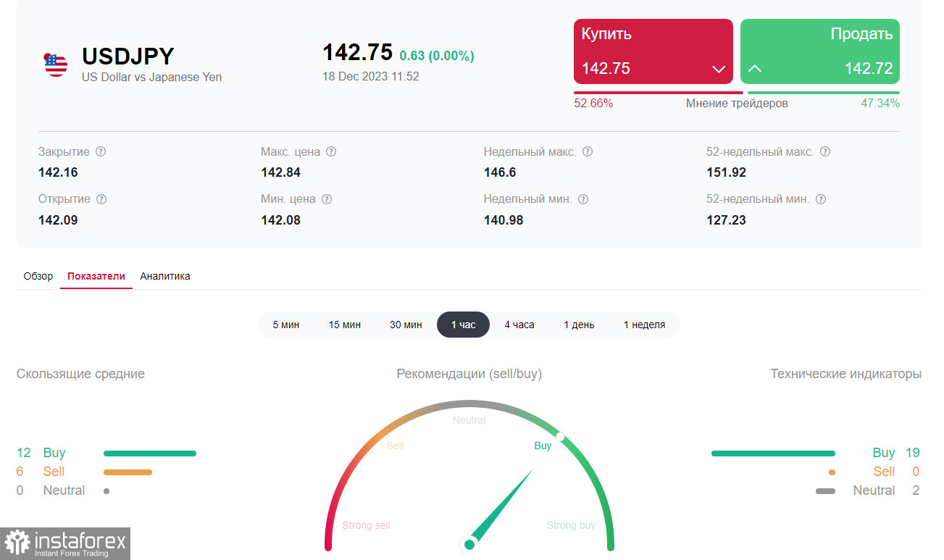944x560 pixels.
Task: Select the 1 час timeframe
Action: coord(464,325)
